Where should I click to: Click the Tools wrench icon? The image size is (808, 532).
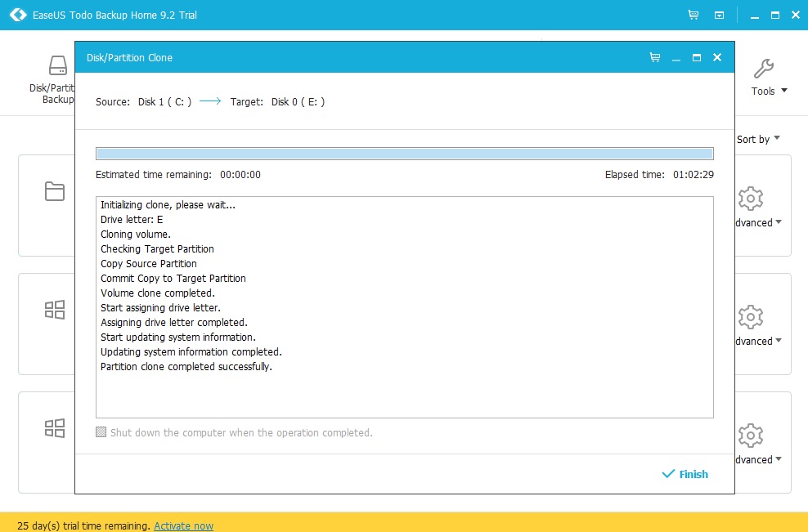(763, 69)
